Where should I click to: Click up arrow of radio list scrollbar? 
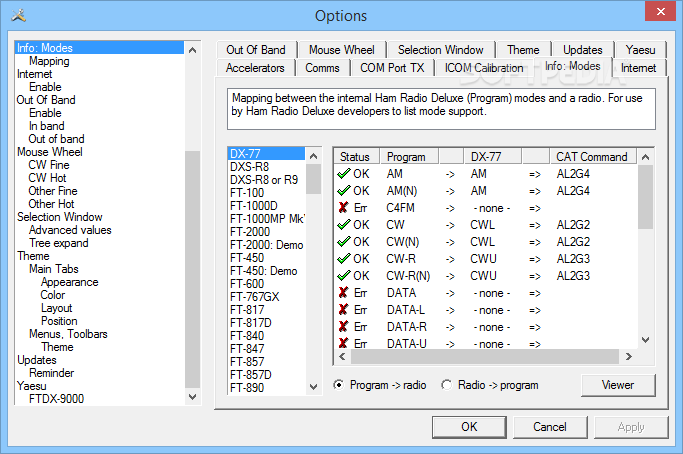(x=313, y=156)
